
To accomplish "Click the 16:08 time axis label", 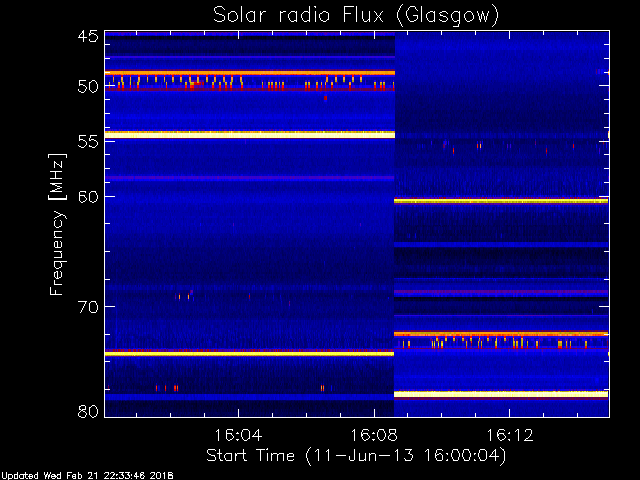I will [374, 435].
